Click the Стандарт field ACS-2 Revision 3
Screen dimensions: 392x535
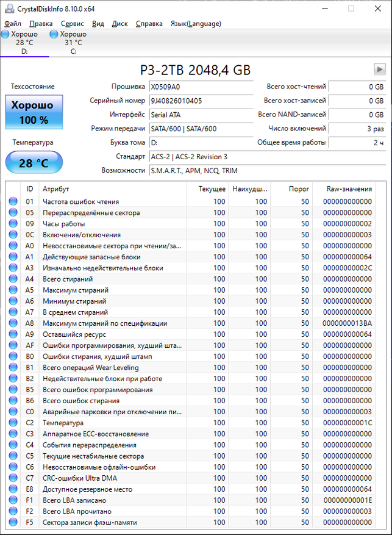pyautogui.click(x=268, y=157)
